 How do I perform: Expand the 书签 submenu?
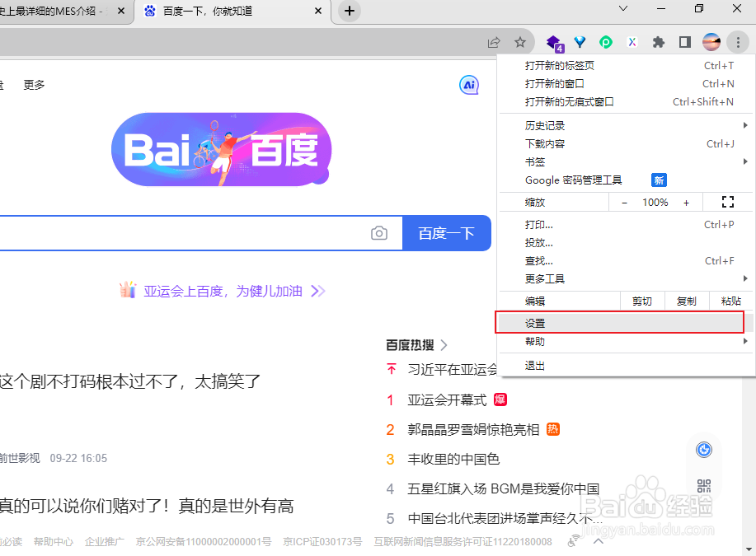(626, 162)
